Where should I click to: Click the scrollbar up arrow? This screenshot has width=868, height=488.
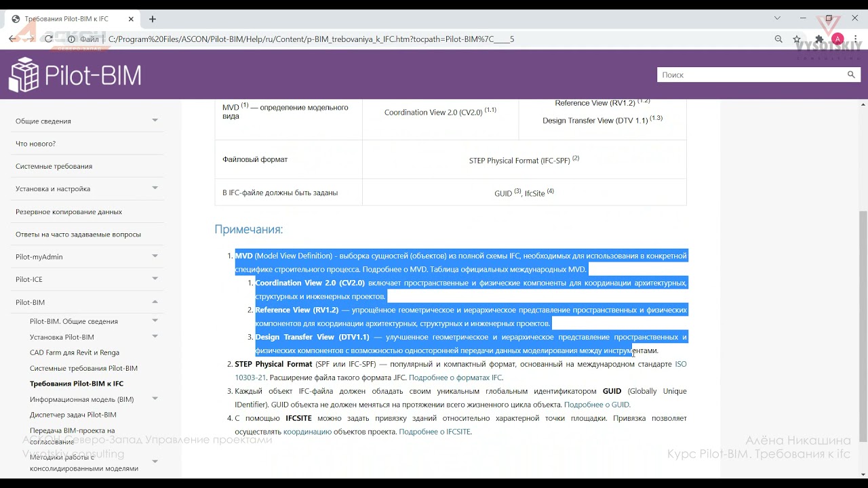(863, 105)
